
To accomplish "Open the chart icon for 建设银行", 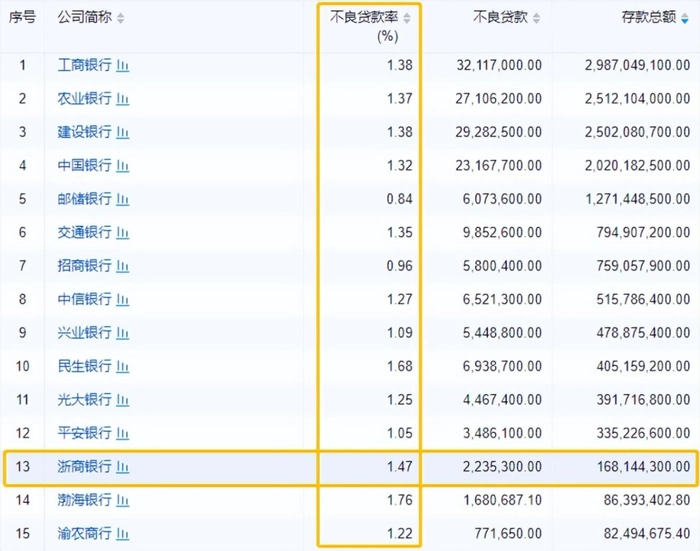I will pos(124,132).
